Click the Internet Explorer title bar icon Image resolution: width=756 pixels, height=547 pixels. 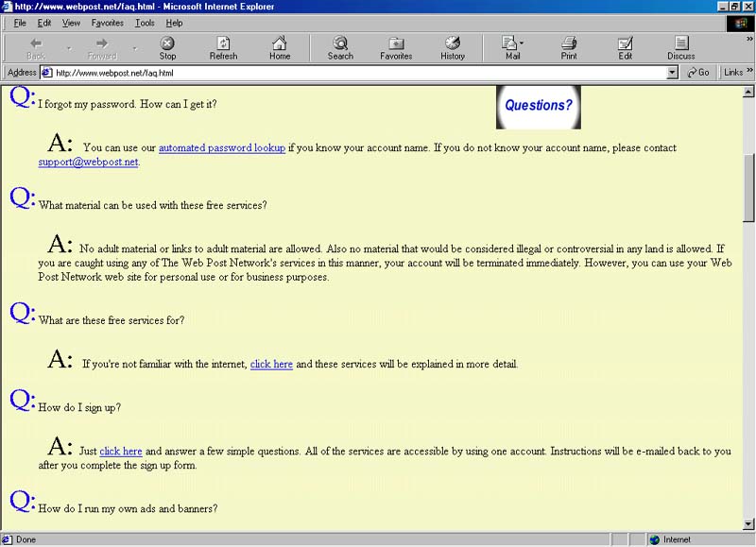[x=7, y=7]
